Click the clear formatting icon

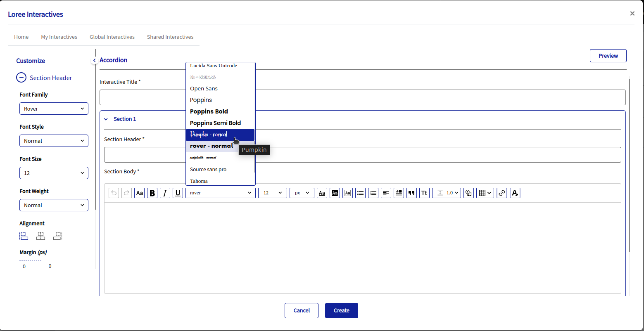click(515, 193)
